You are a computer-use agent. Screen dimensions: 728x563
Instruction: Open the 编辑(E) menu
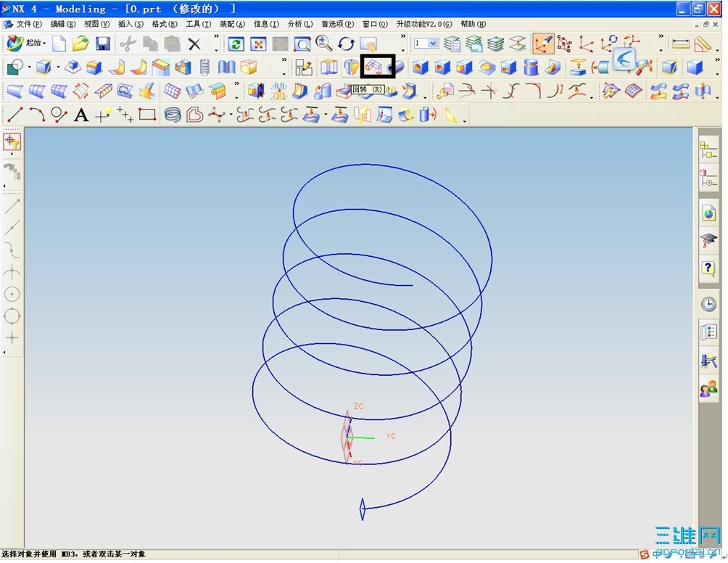pyautogui.click(x=62, y=24)
